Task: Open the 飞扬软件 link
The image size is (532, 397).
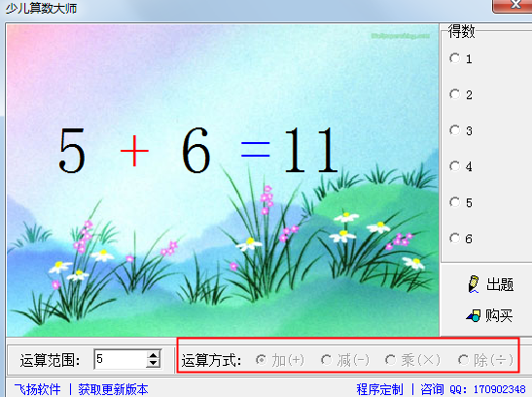Action: pyautogui.click(x=38, y=389)
